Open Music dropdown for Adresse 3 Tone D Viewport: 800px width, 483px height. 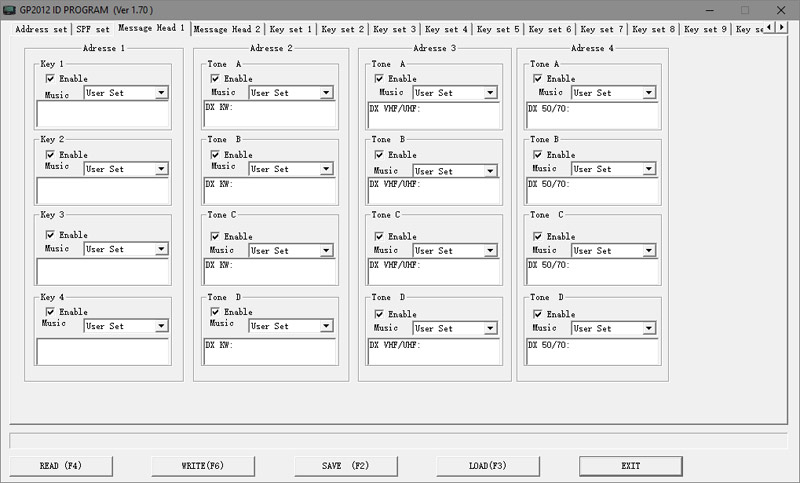(x=490, y=328)
